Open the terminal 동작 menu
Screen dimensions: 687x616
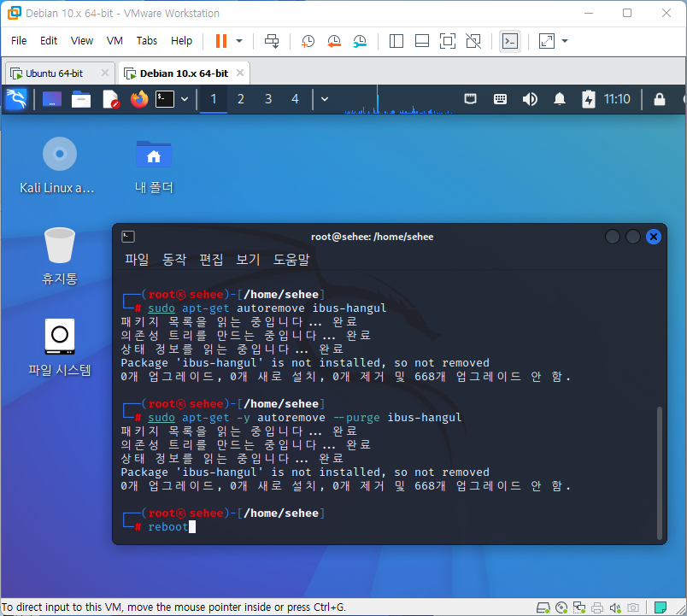pos(174,260)
